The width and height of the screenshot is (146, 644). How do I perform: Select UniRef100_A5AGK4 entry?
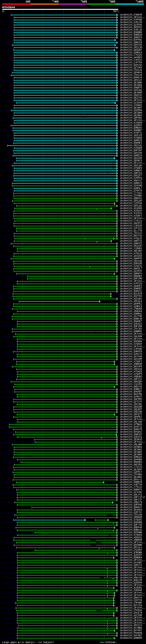[x=131, y=311]
